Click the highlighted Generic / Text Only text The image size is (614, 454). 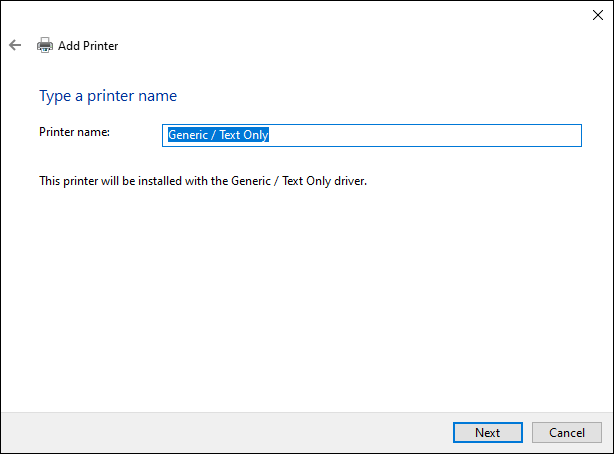click(218, 135)
